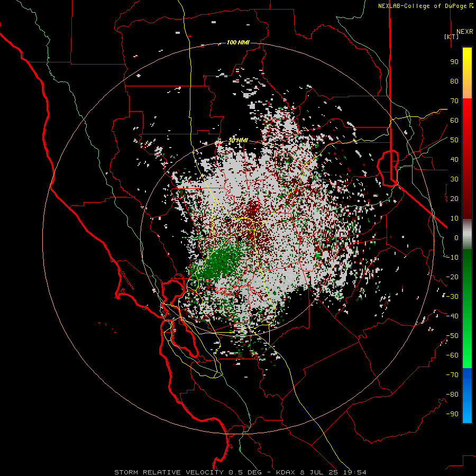The height and width of the screenshot is (476, 476).
Task: Click the -30 value on the velocity scale
Action: (452, 297)
